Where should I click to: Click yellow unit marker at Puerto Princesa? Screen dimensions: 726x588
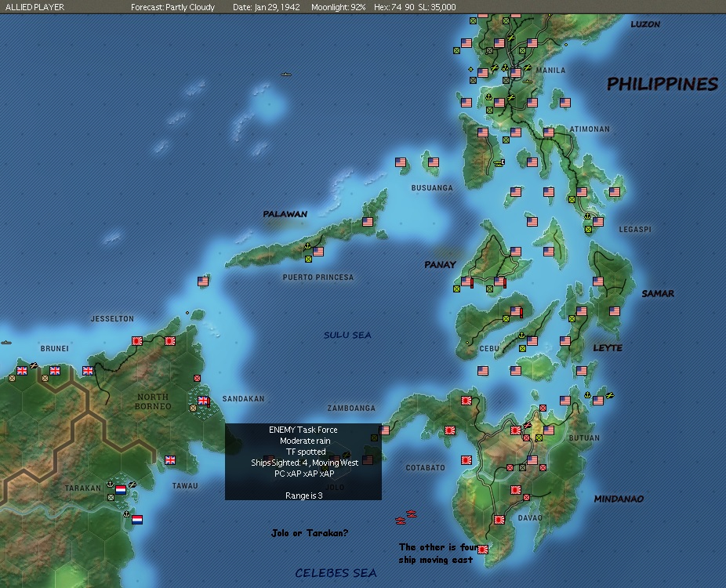click(308, 260)
